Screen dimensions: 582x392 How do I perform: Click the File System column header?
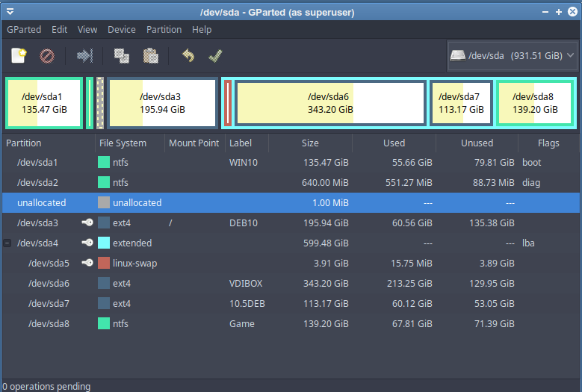[x=130, y=143]
